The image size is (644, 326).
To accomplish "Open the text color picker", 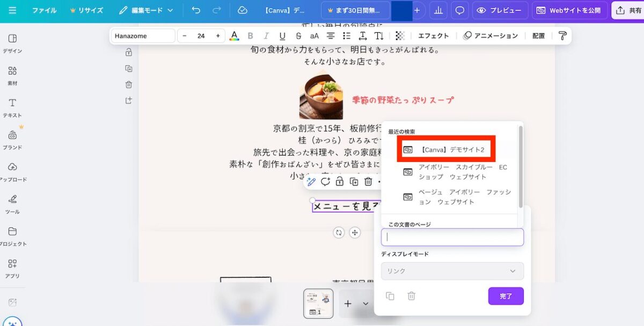I will coord(234,36).
